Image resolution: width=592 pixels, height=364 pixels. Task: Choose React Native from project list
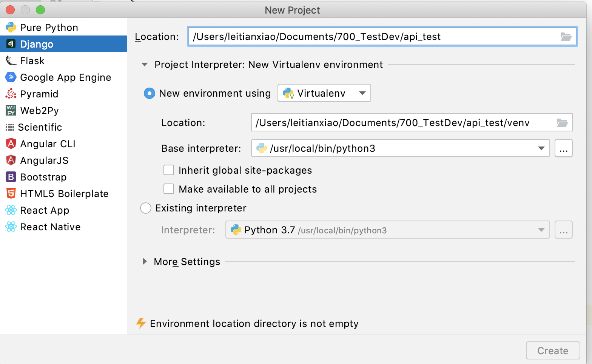[x=50, y=227]
